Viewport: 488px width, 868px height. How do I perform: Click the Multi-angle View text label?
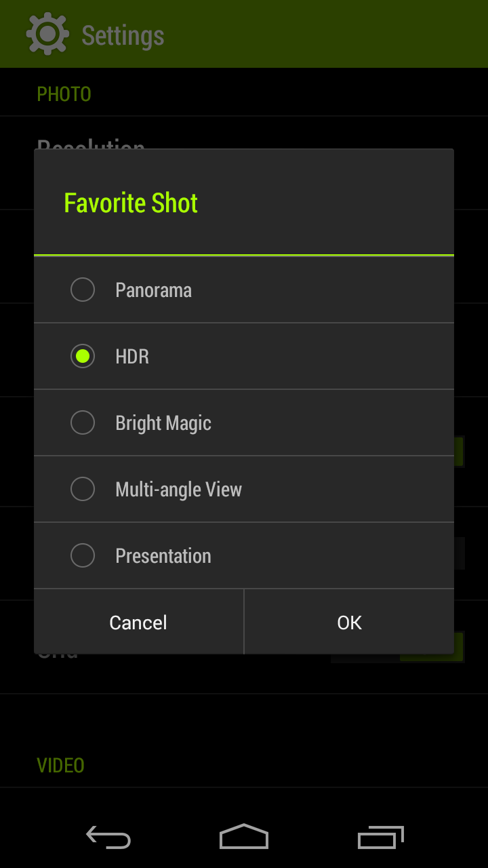[x=179, y=490]
